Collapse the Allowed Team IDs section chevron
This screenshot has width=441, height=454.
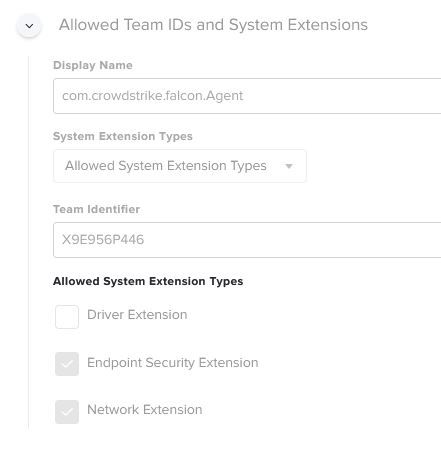point(29,26)
